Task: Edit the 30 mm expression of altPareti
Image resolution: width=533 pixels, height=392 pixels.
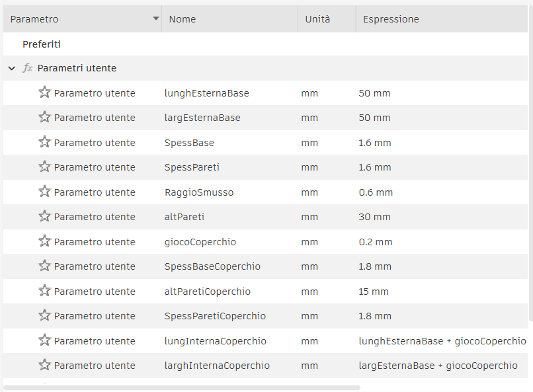Action: [x=374, y=217]
